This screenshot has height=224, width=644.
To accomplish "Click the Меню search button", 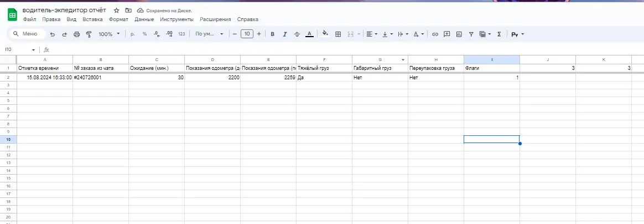I will (25, 34).
